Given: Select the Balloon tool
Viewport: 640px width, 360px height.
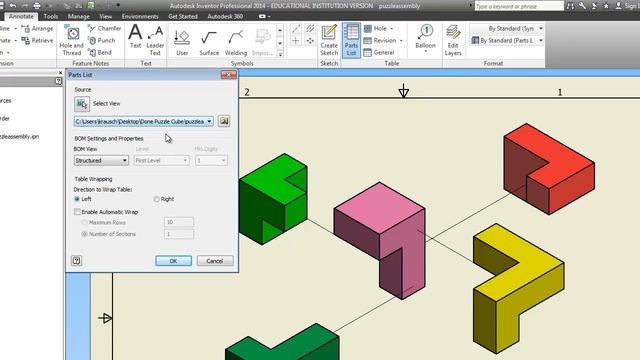Looking at the screenshot, I should (425, 38).
